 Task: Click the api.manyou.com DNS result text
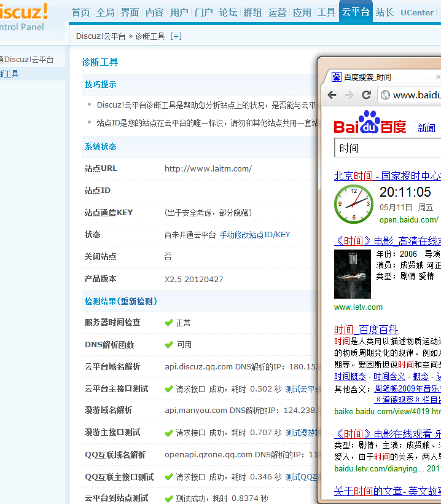pyautogui.click(x=240, y=411)
